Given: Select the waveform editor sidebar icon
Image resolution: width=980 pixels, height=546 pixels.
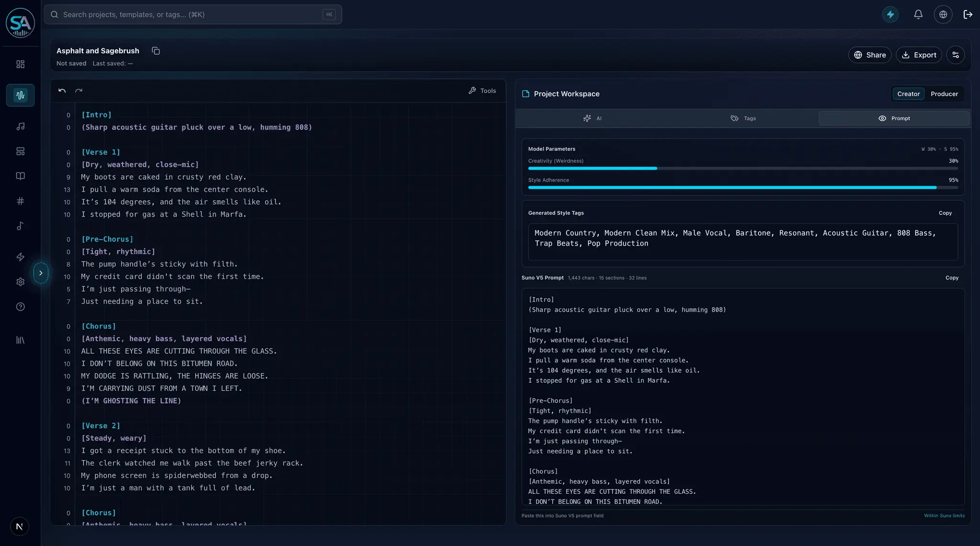Looking at the screenshot, I should pyautogui.click(x=20, y=95).
